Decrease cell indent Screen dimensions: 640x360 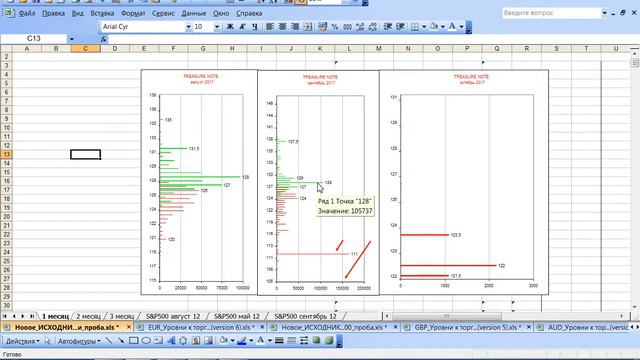coord(388,27)
